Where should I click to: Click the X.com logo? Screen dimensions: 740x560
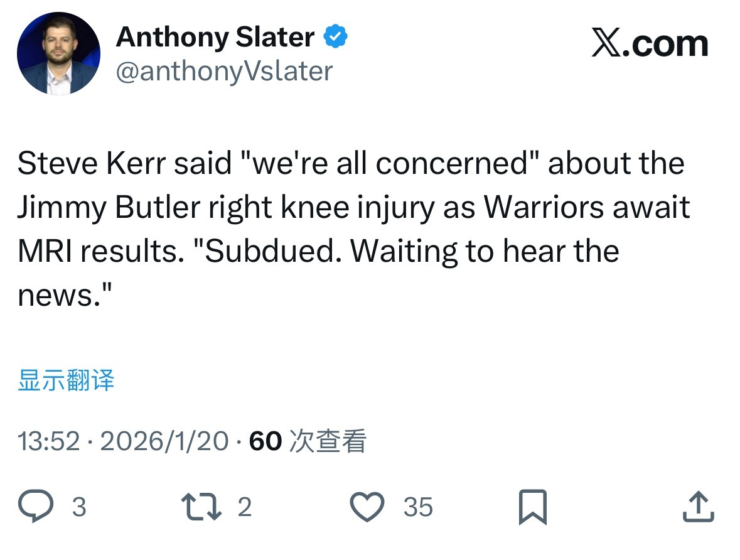click(x=650, y=44)
